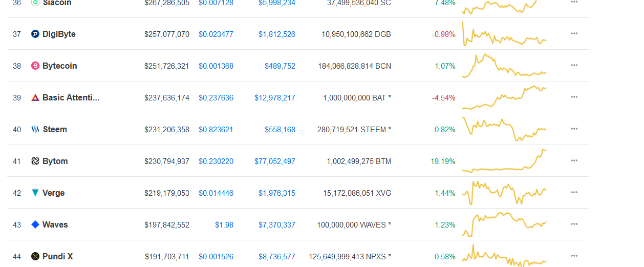Open the more-options menu for Bytecoin

click(574, 66)
